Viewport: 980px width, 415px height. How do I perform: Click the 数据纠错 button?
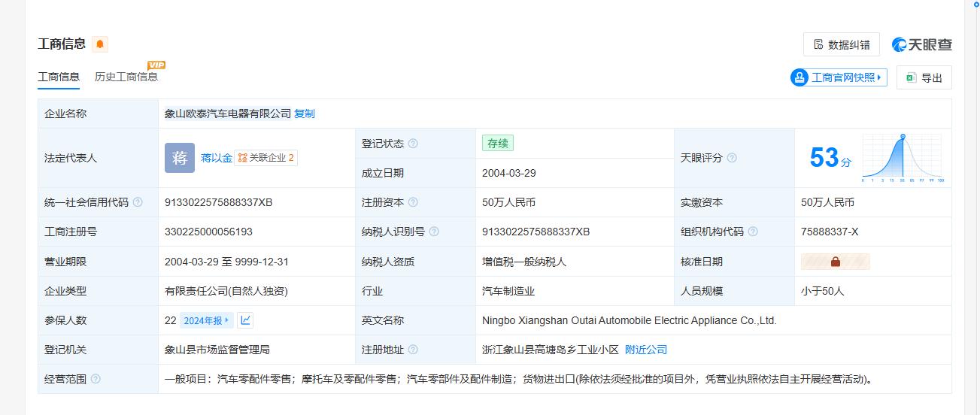point(842,45)
